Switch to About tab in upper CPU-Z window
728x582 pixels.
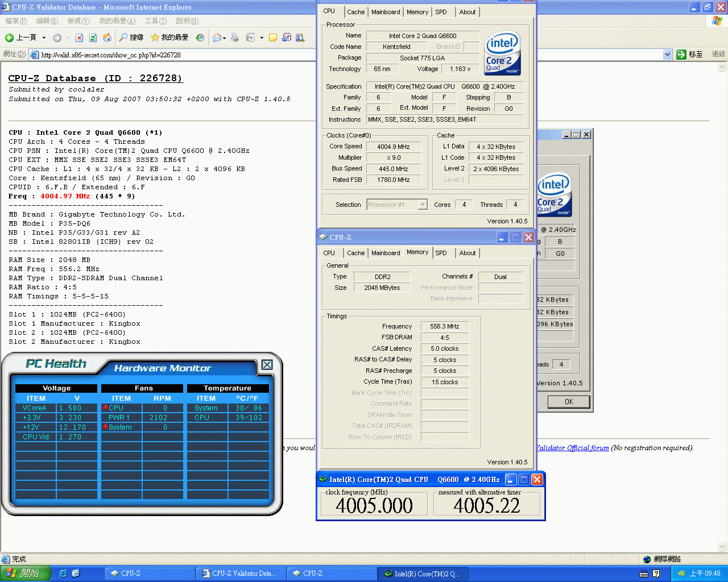click(468, 12)
